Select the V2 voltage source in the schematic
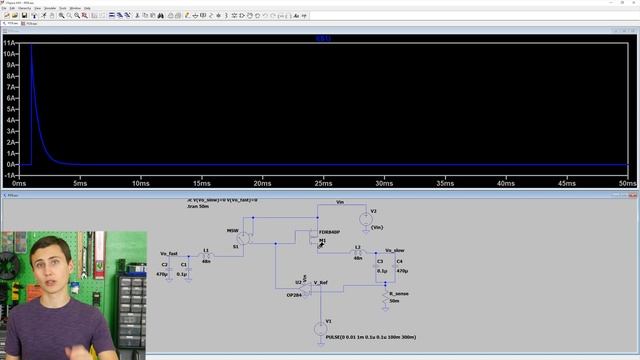 366,220
